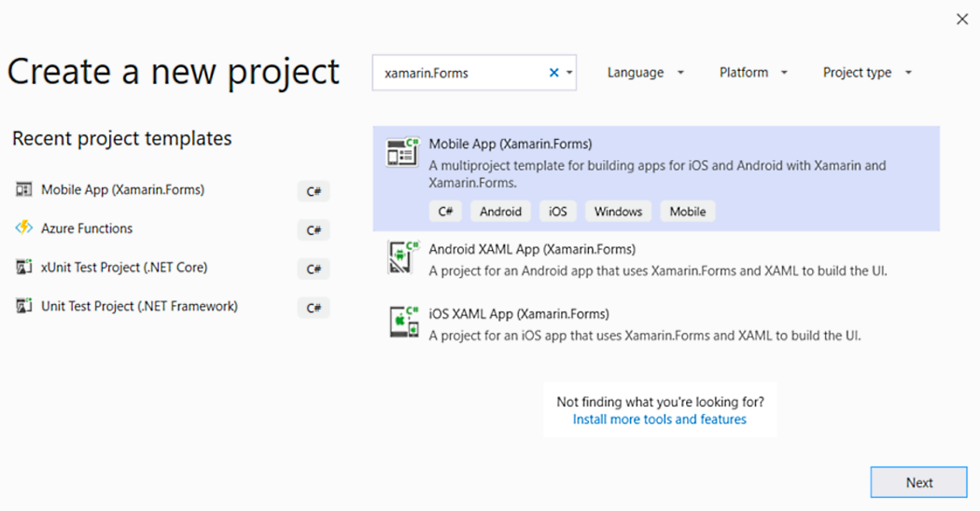Click the iOS XAML App template icon

pyautogui.click(x=404, y=322)
